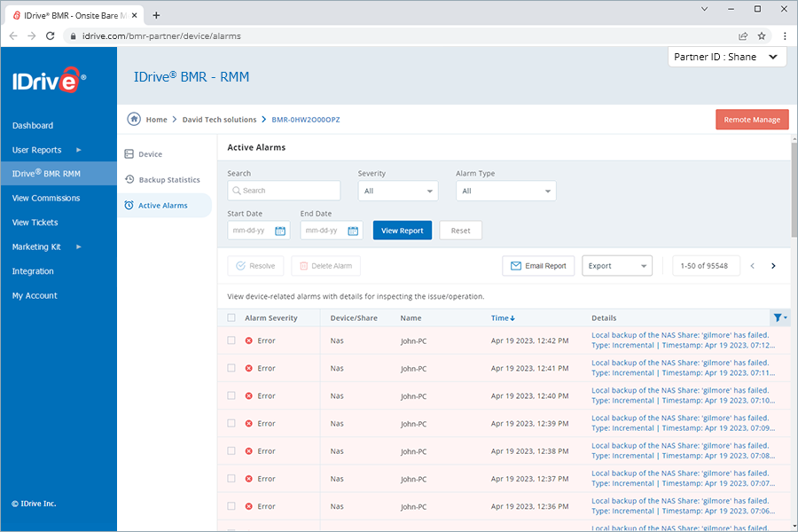
Task: Click the error icon for 12:39 PM alarm
Action: coord(249,423)
